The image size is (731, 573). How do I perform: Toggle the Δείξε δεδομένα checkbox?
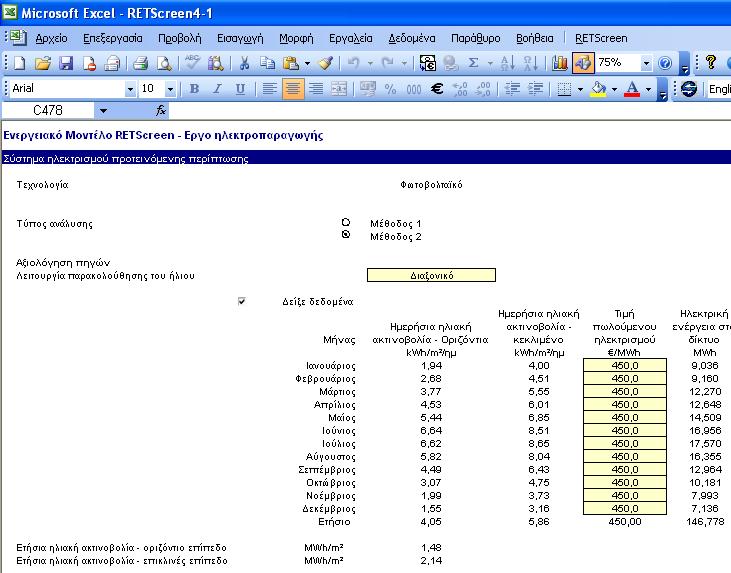pos(241,301)
